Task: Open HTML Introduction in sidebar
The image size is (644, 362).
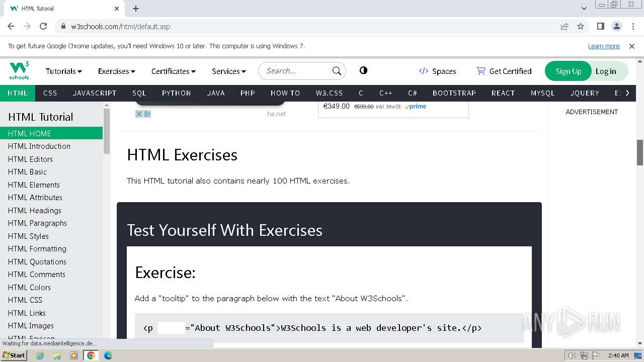Action: click(51, 146)
